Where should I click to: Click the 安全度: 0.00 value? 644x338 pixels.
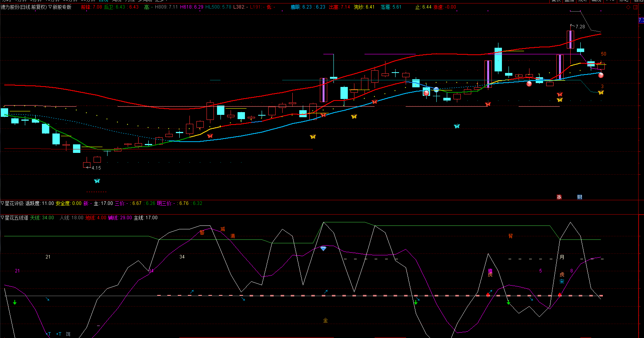pos(69,203)
